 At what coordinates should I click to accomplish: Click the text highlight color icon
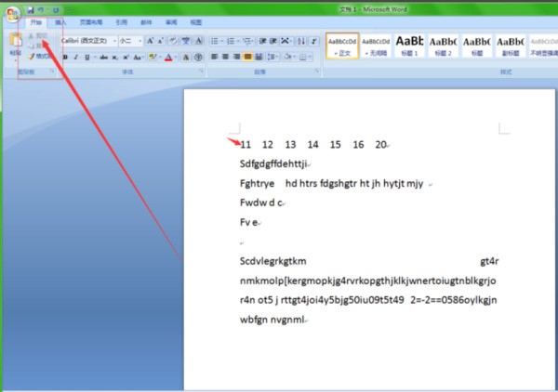coord(153,57)
